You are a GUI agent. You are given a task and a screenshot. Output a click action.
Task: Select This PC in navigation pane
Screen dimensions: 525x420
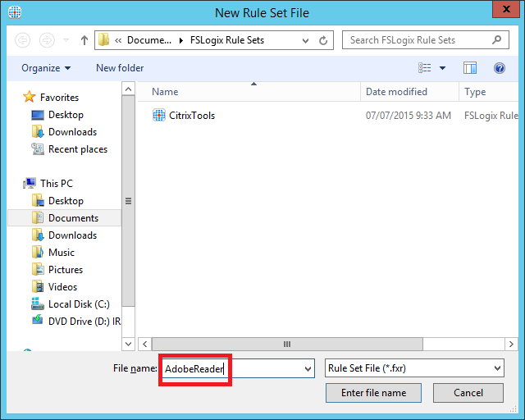57,184
